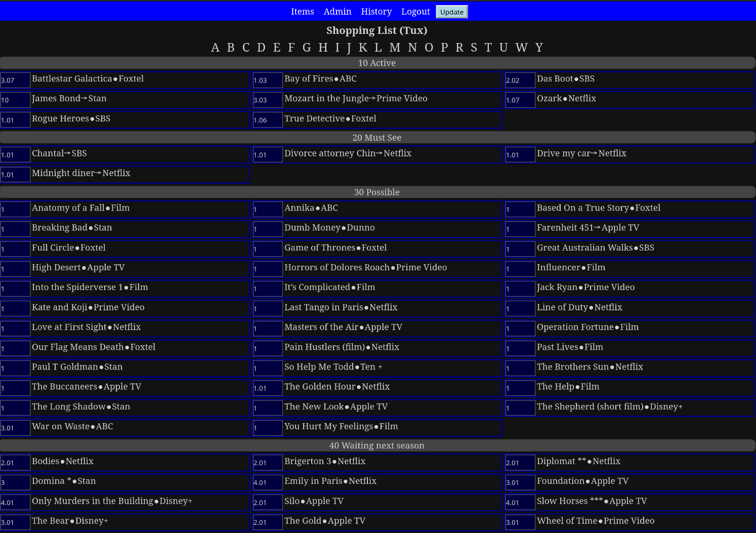Jump to letter T in alphabet index
The image size is (756, 533).
pyautogui.click(x=488, y=48)
